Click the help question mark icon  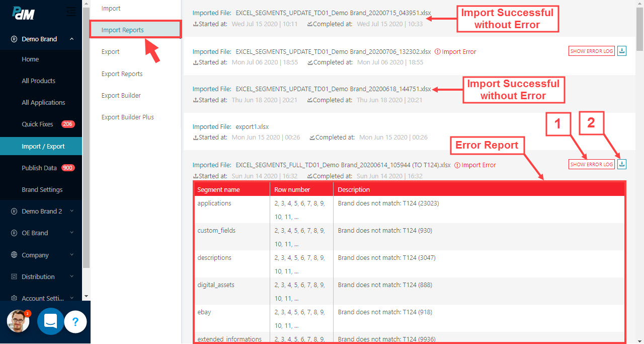pos(75,321)
